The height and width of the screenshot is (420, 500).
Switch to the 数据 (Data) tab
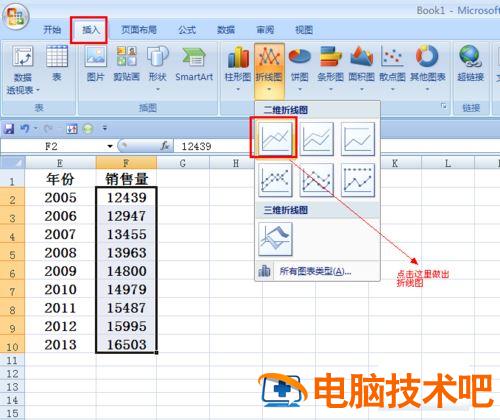226,30
